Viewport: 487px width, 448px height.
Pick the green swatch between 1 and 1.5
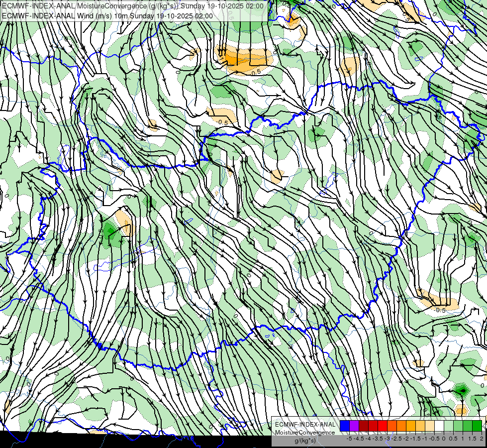click(x=468, y=426)
